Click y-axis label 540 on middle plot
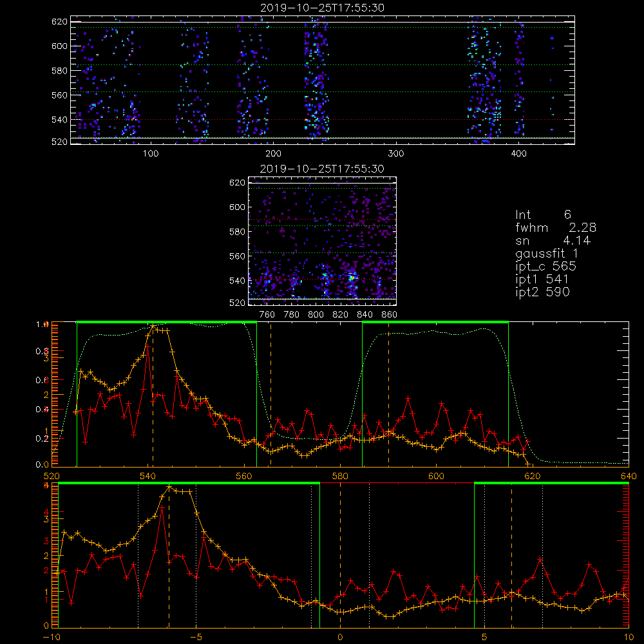The height and width of the screenshot is (644, 644). click(238, 281)
